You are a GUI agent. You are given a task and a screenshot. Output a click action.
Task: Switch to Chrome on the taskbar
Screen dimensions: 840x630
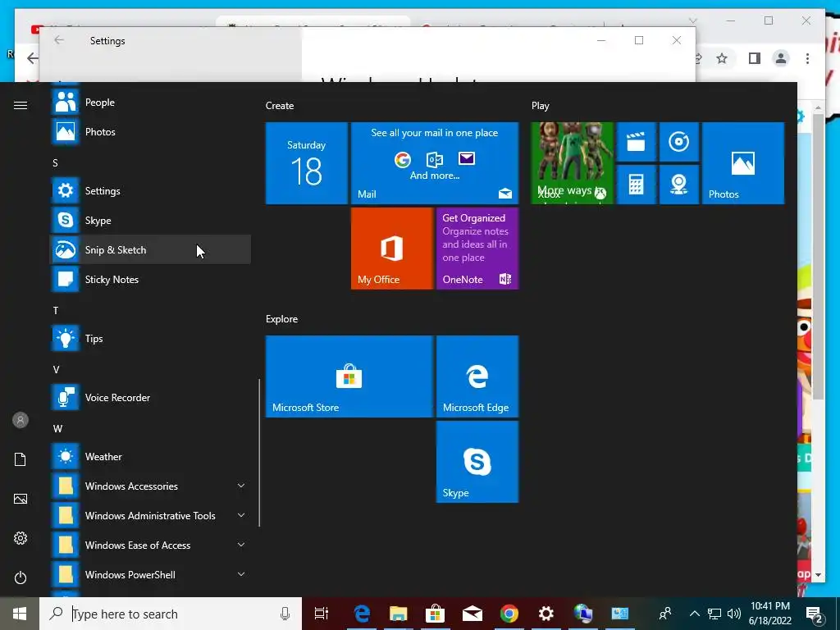[509, 614]
